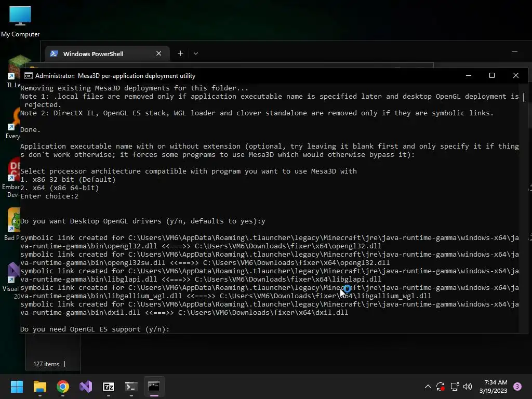532x399 pixels.
Task: Click the Mesa3D console title bar text
Action: point(115,76)
